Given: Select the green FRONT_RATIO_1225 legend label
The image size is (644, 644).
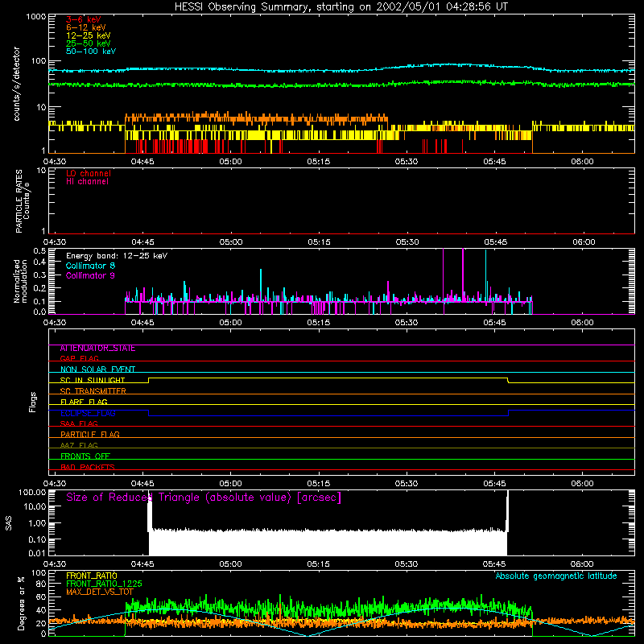Looking at the screenshot, I should [104, 584].
